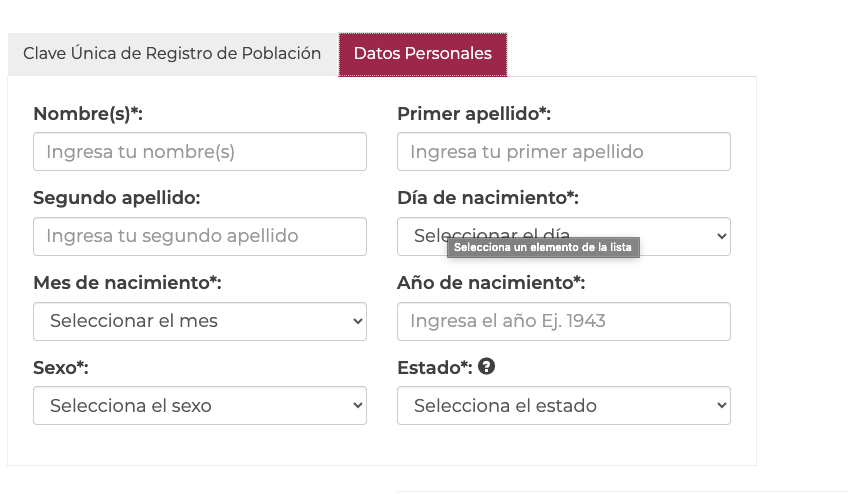This screenshot has width=848, height=494.
Task: Select the Datos Personales tab
Action: (422, 54)
